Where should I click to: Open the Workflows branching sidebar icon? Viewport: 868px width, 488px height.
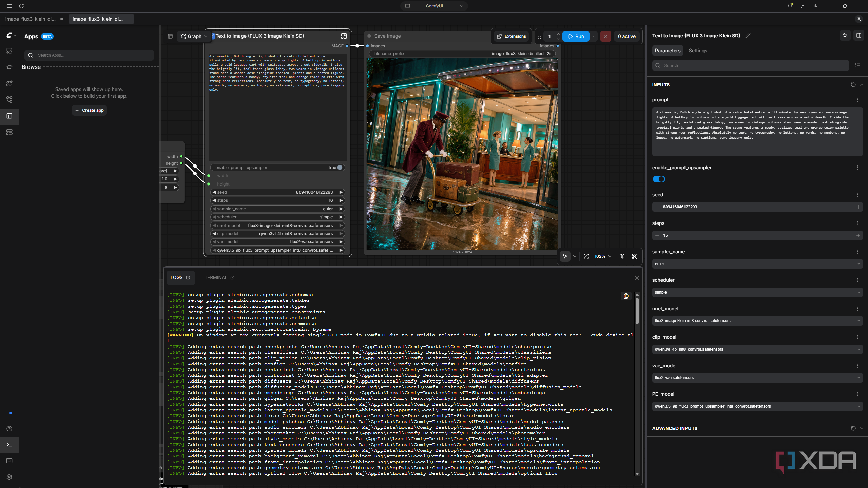pyautogui.click(x=9, y=100)
